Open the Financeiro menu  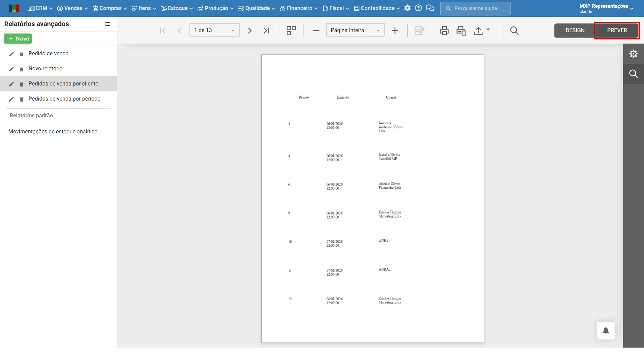pos(299,8)
